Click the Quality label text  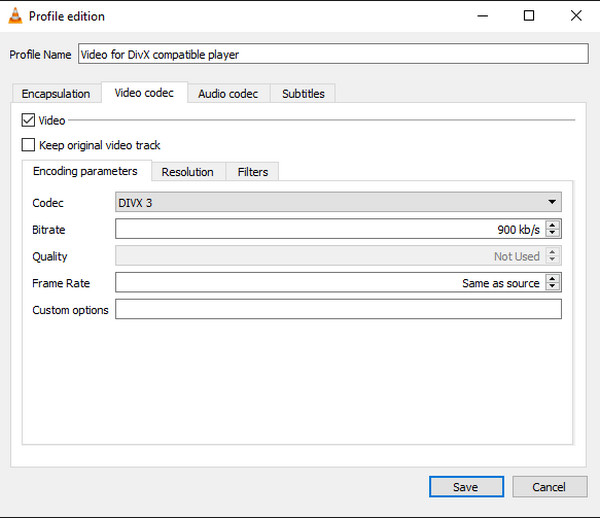tap(50, 256)
